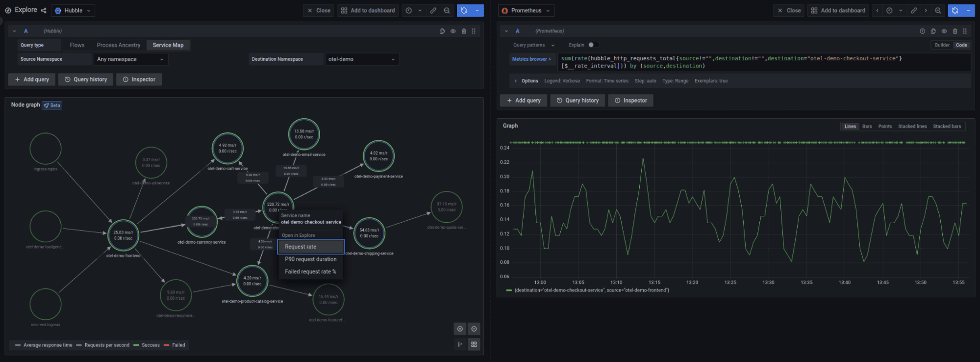
Task: Select the Process Ancestry query type
Action: coord(119,45)
